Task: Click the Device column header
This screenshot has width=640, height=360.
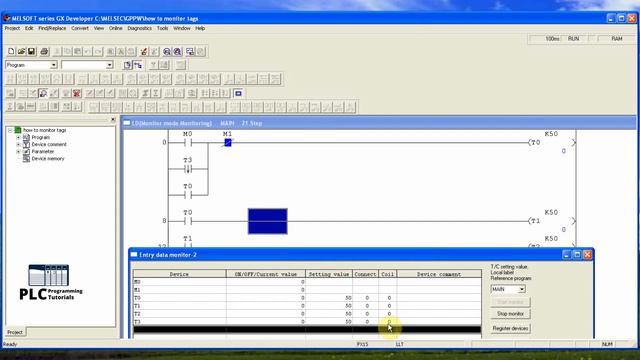Action: click(179, 274)
